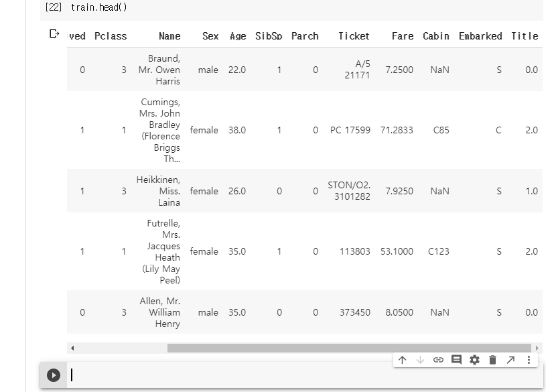Screen dimensions: 554x392
Task: Run the empty code cell
Action: pos(54,375)
